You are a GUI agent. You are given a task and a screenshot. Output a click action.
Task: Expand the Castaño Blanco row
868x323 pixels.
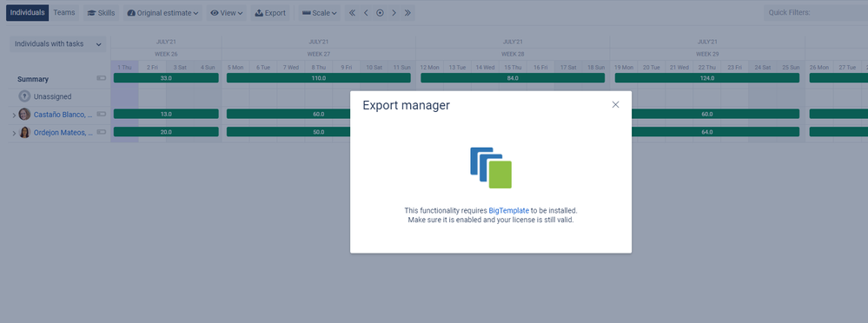pyautogui.click(x=14, y=115)
